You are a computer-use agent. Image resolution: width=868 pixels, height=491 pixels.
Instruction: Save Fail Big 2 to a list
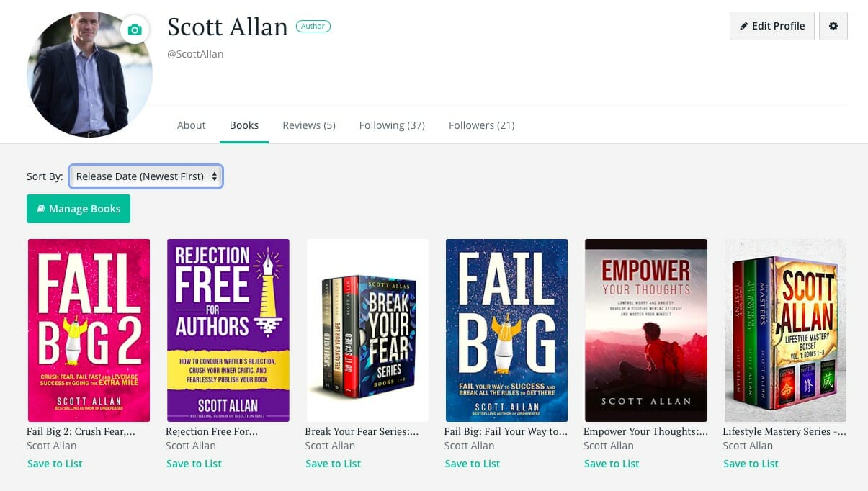[55, 463]
